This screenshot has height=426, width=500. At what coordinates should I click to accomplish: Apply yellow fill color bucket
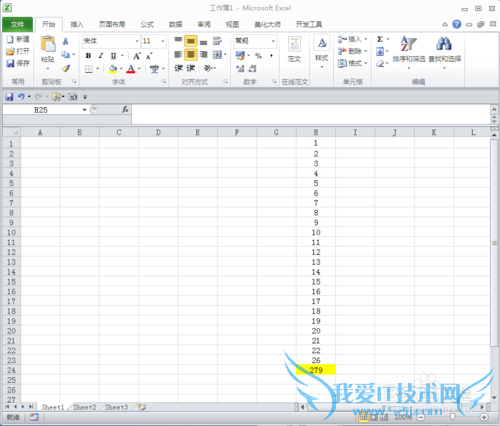point(113,69)
